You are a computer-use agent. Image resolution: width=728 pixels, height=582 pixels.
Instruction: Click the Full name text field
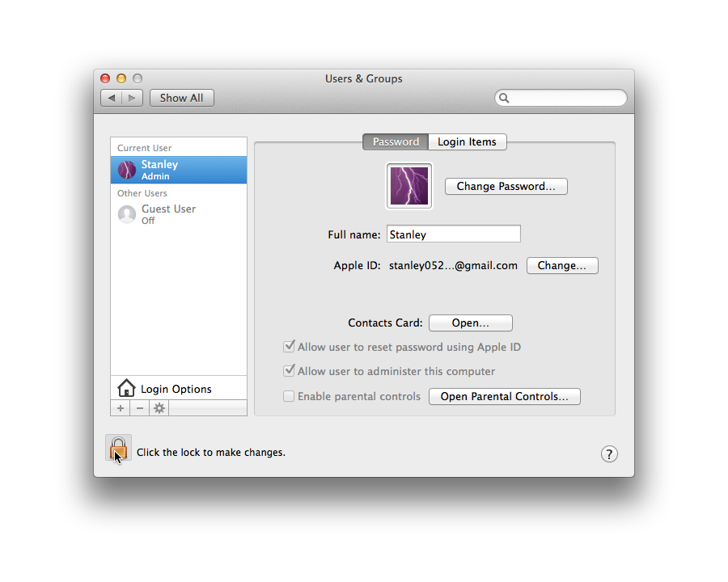click(x=453, y=234)
